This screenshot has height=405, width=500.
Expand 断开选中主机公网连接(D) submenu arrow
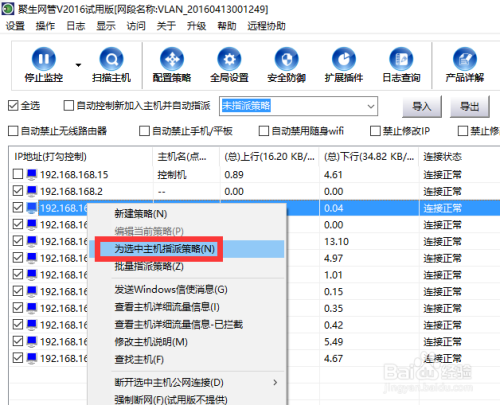click(275, 382)
